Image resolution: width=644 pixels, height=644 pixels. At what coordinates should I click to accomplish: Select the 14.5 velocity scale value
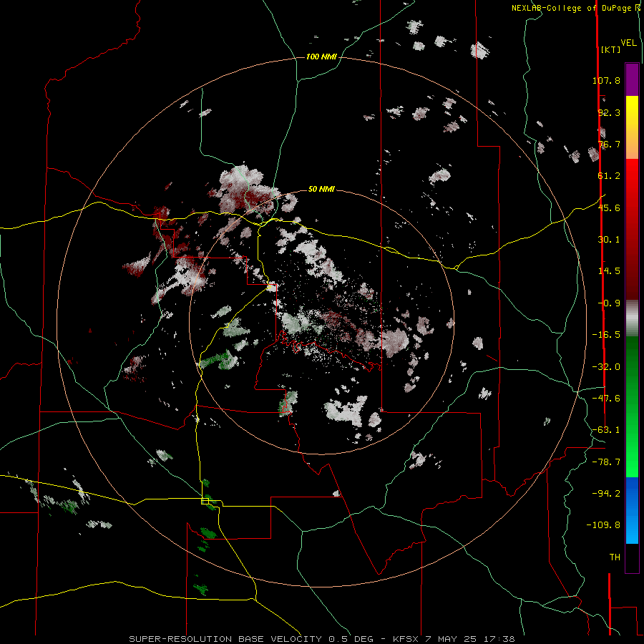tap(609, 271)
